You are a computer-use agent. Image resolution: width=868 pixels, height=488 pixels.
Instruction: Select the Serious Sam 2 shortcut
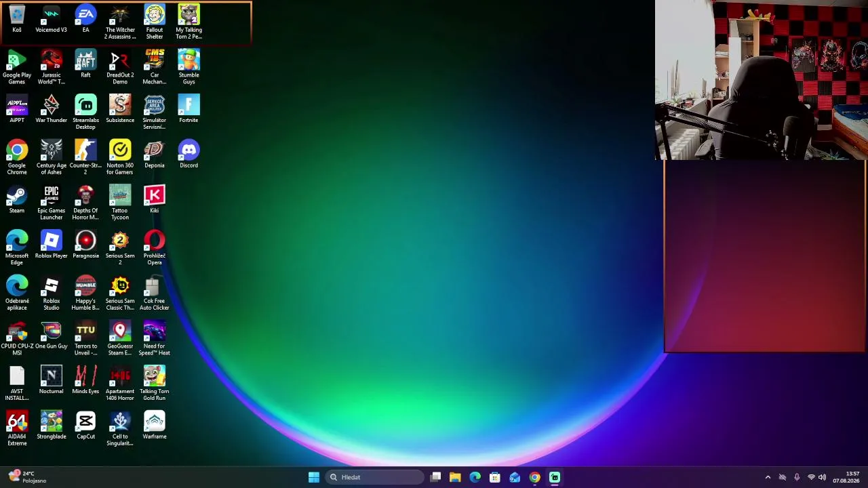[120, 248]
